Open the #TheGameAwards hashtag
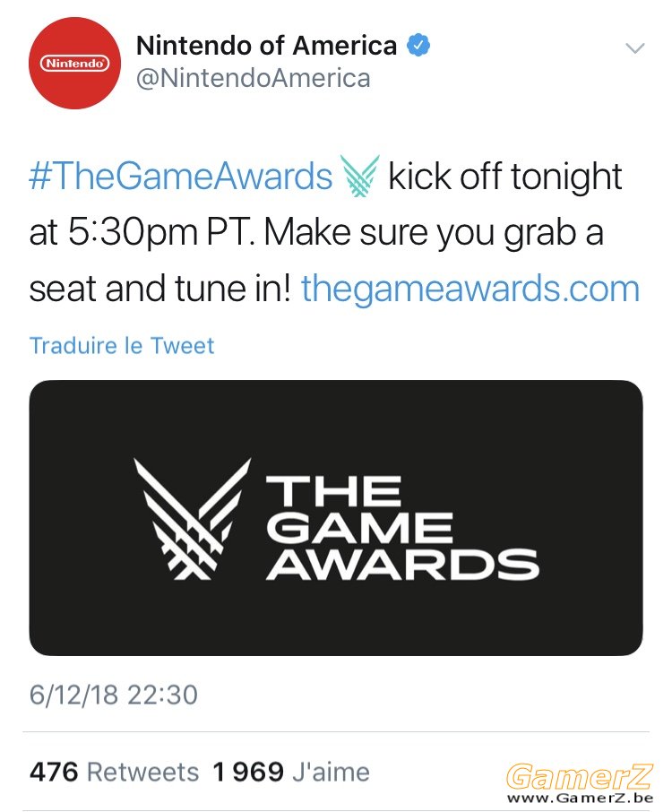The height and width of the screenshot is (812, 672). click(181, 176)
